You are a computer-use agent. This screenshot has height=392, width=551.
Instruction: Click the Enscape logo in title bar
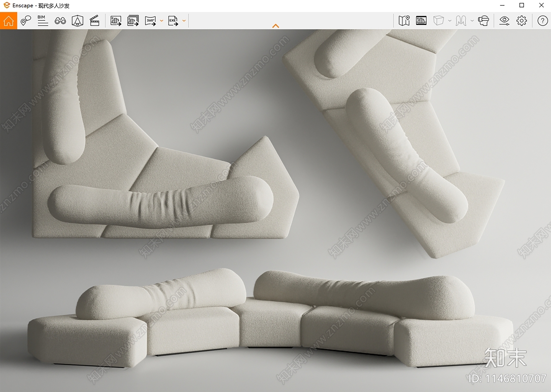click(x=7, y=6)
